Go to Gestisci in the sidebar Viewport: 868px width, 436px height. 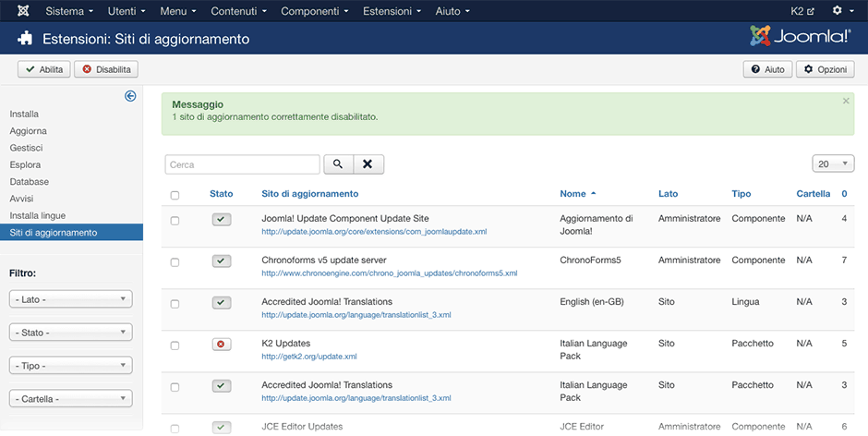coord(26,148)
